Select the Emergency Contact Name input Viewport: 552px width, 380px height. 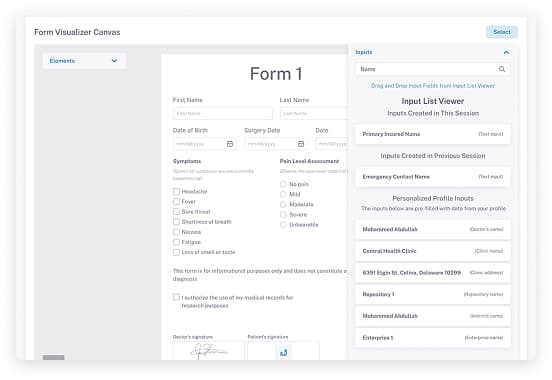(433, 177)
